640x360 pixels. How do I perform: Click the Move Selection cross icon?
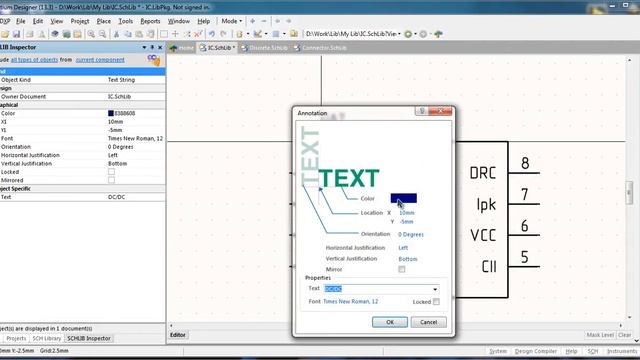176,34
